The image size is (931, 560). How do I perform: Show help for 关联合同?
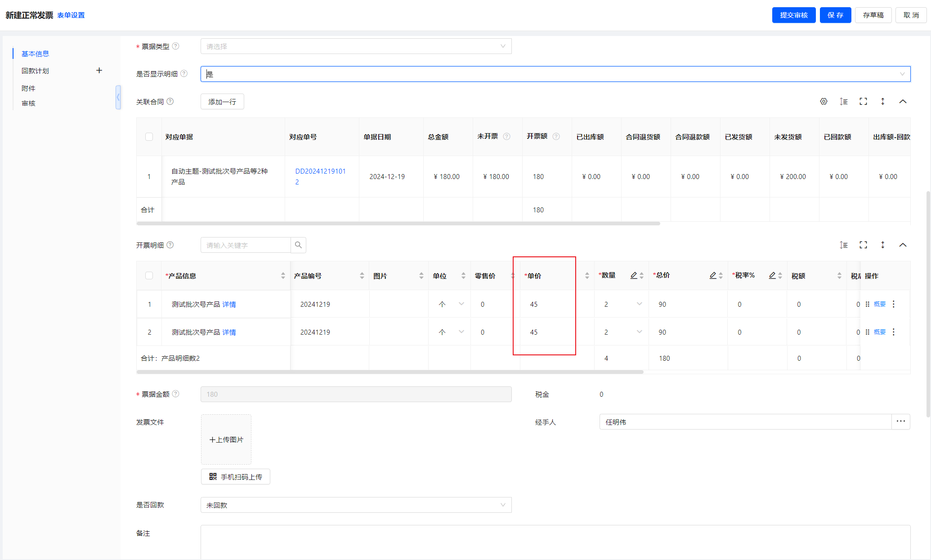coord(170,101)
